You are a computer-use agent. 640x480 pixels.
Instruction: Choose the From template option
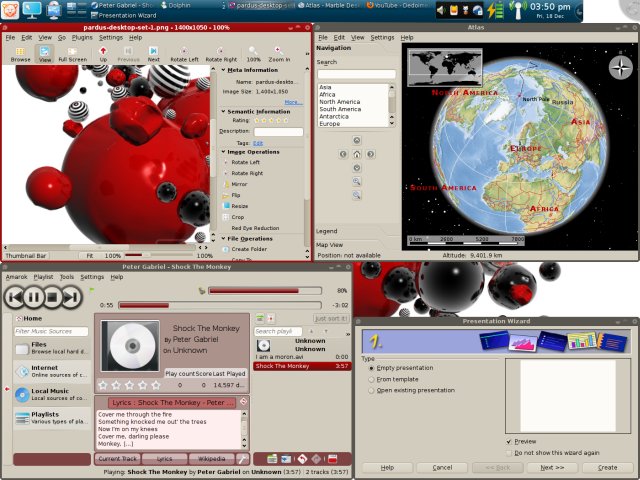tap(370, 379)
